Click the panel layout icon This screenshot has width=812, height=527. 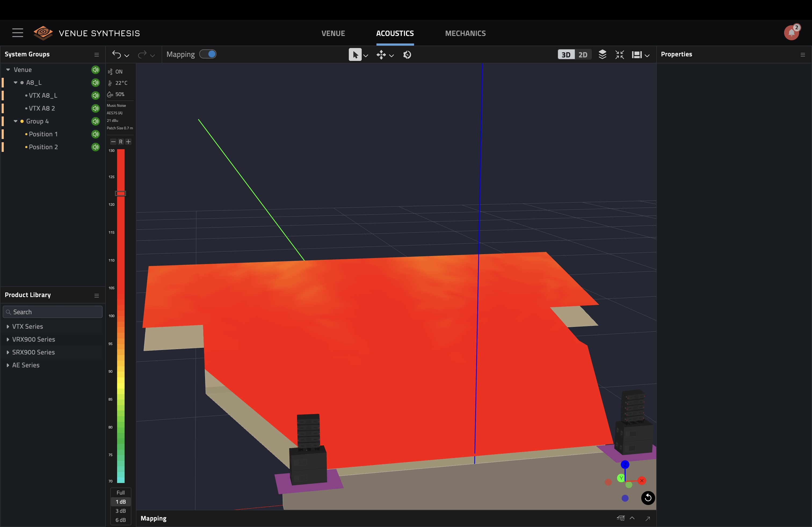pos(637,54)
